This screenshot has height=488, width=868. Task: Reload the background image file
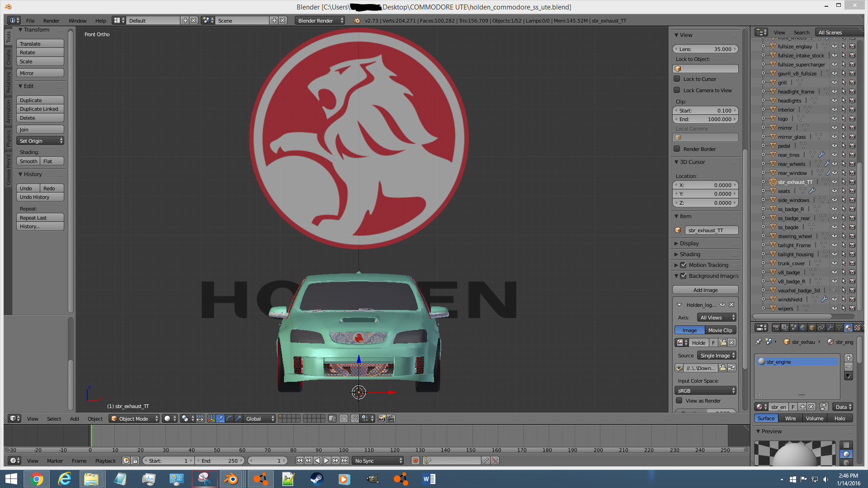[x=731, y=368]
